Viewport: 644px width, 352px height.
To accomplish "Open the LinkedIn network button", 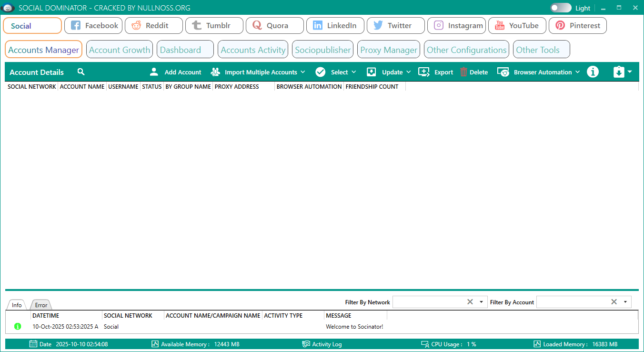I will click(x=335, y=26).
